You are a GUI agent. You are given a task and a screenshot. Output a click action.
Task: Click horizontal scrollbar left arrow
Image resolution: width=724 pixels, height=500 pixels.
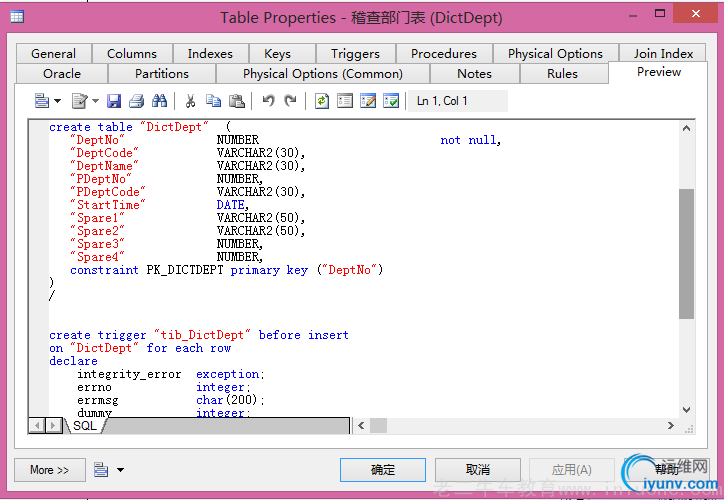[361, 426]
